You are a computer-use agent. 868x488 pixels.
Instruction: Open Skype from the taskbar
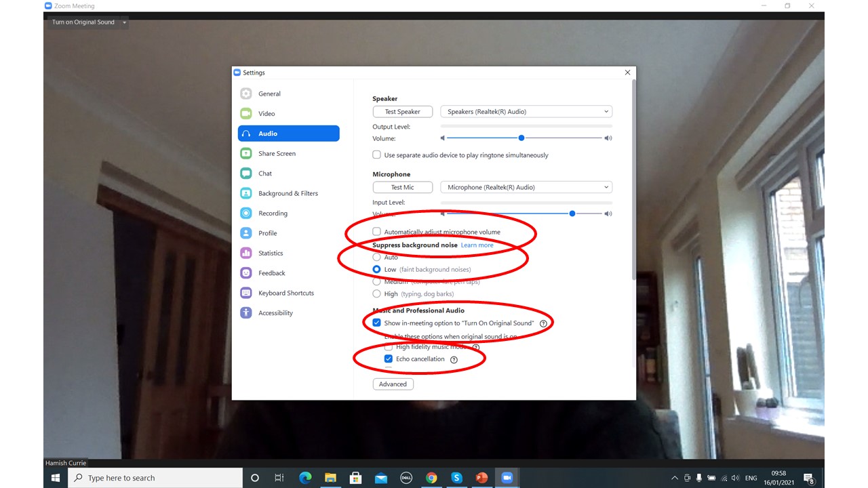456,478
